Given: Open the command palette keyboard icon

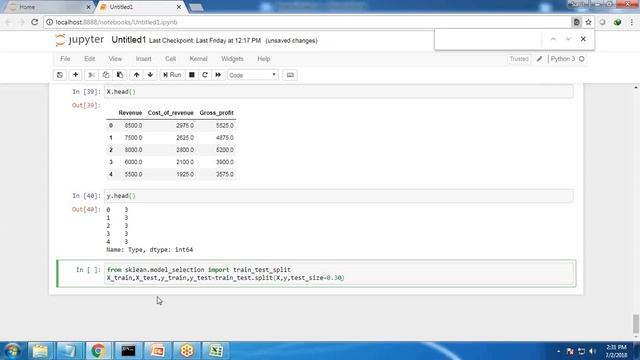Looking at the screenshot, I should [x=290, y=75].
